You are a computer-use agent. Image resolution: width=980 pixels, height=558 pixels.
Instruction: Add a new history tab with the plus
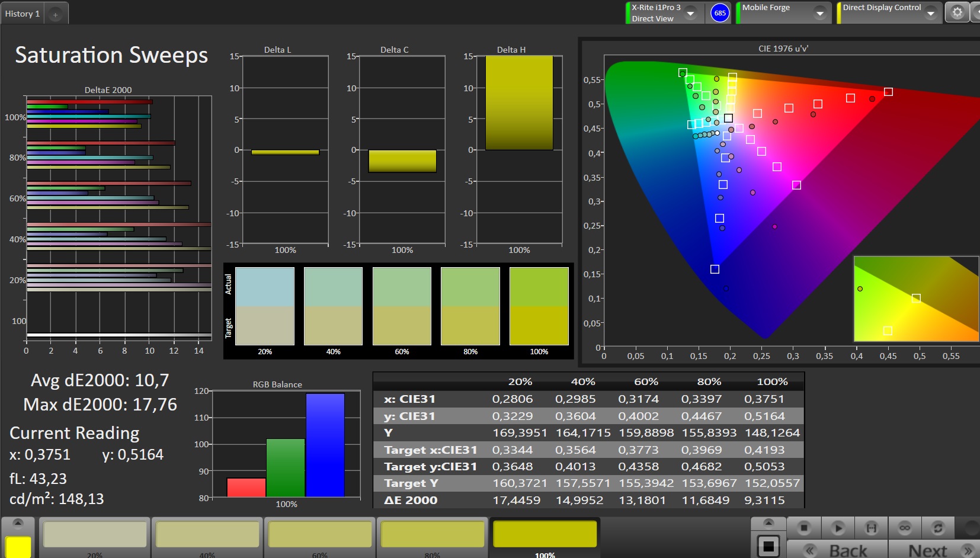(x=55, y=14)
